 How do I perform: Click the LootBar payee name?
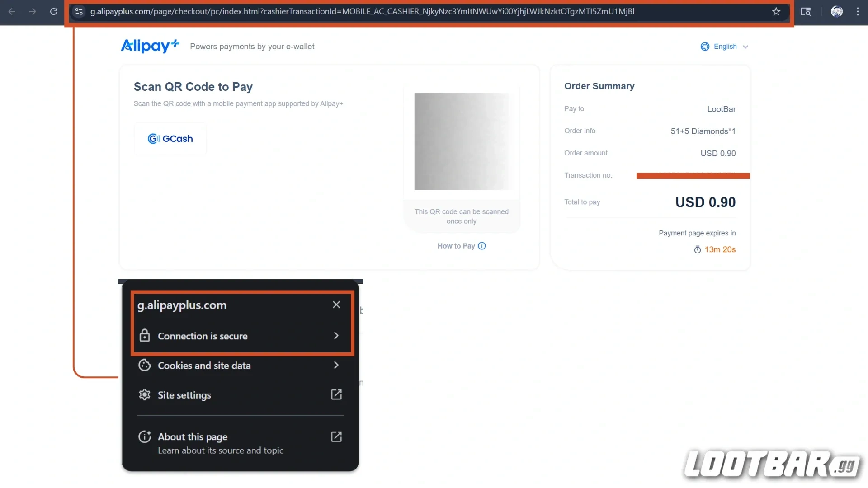(x=722, y=109)
